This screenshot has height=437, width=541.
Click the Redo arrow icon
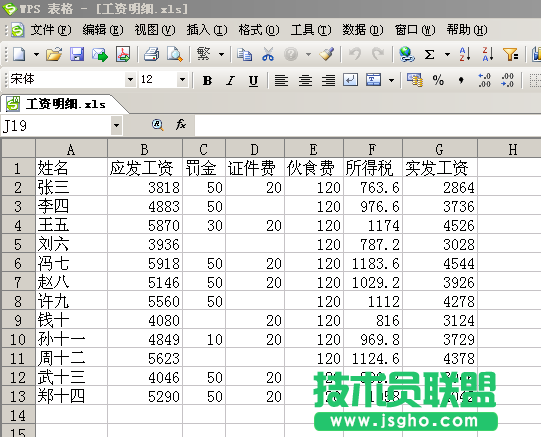coord(378,54)
